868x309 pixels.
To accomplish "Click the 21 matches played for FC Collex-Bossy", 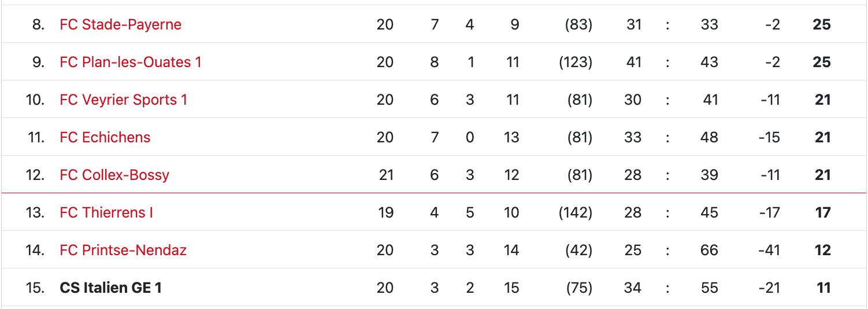I will click(x=386, y=175).
